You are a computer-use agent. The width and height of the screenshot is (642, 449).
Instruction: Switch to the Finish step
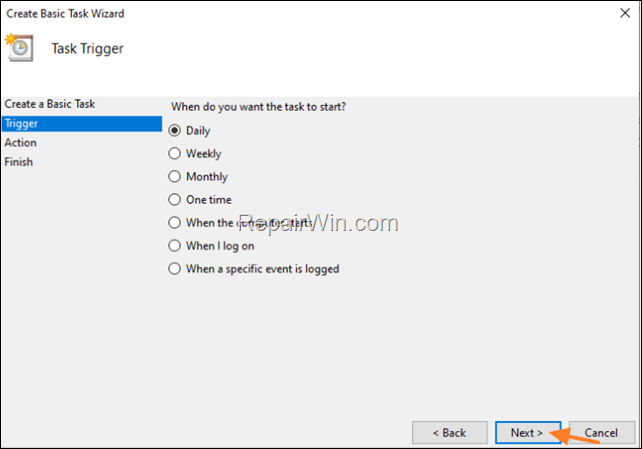[x=19, y=162]
